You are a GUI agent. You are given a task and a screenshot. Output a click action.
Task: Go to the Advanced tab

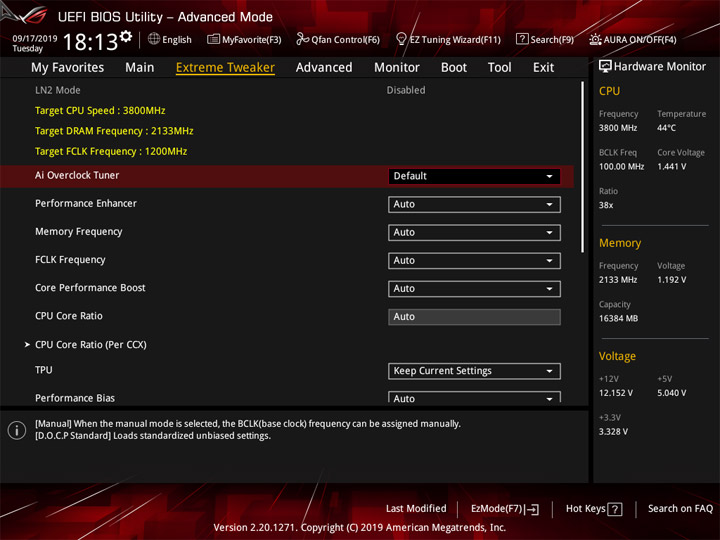(x=324, y=68)
